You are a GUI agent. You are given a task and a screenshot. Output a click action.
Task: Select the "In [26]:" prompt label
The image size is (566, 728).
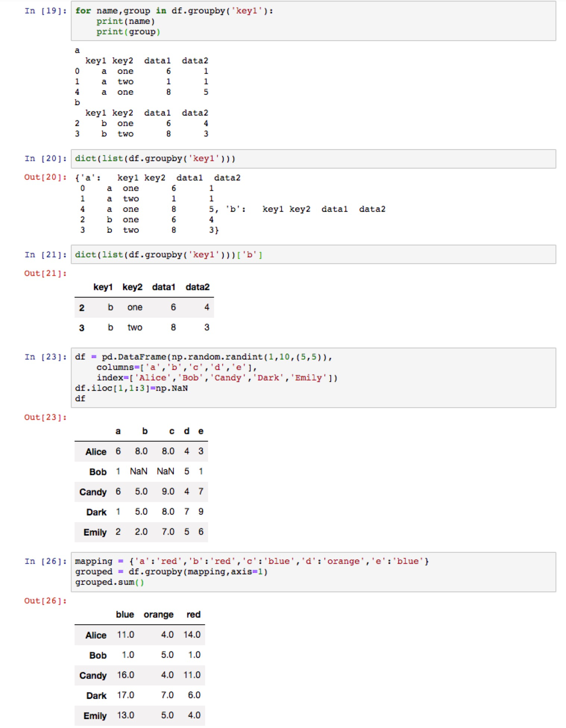46,561
